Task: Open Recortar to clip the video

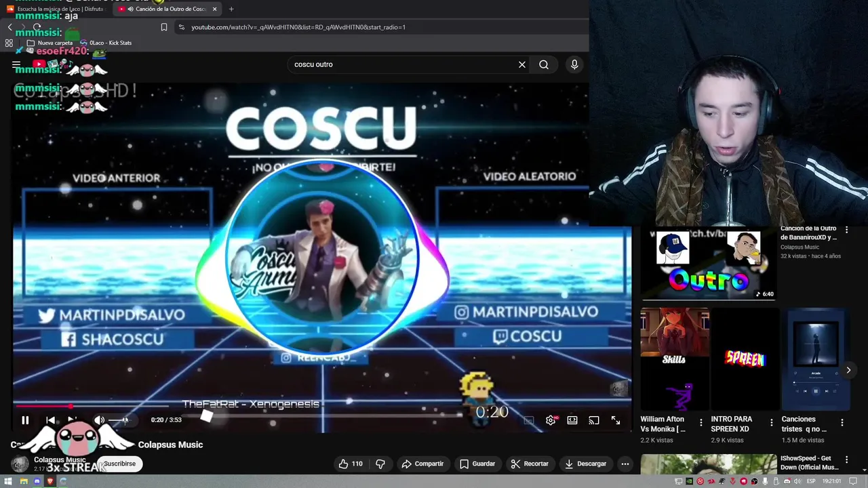Action: (530, 464)
